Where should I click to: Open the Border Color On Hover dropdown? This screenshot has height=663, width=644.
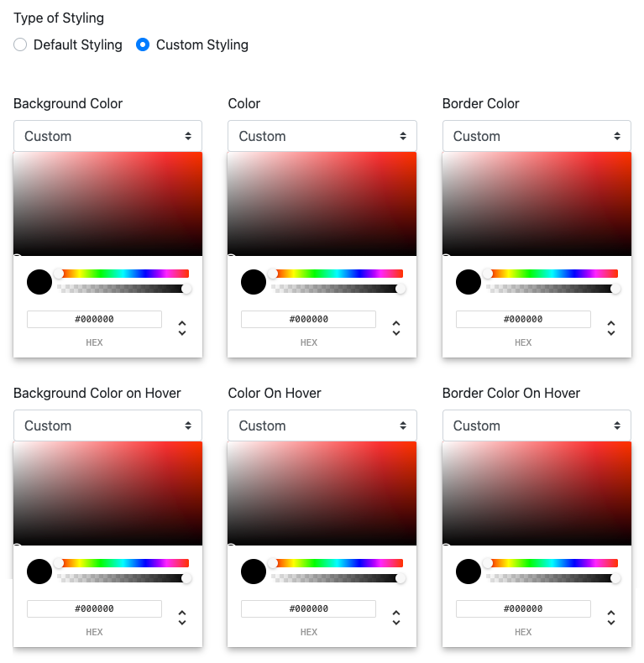click(537, 425)
